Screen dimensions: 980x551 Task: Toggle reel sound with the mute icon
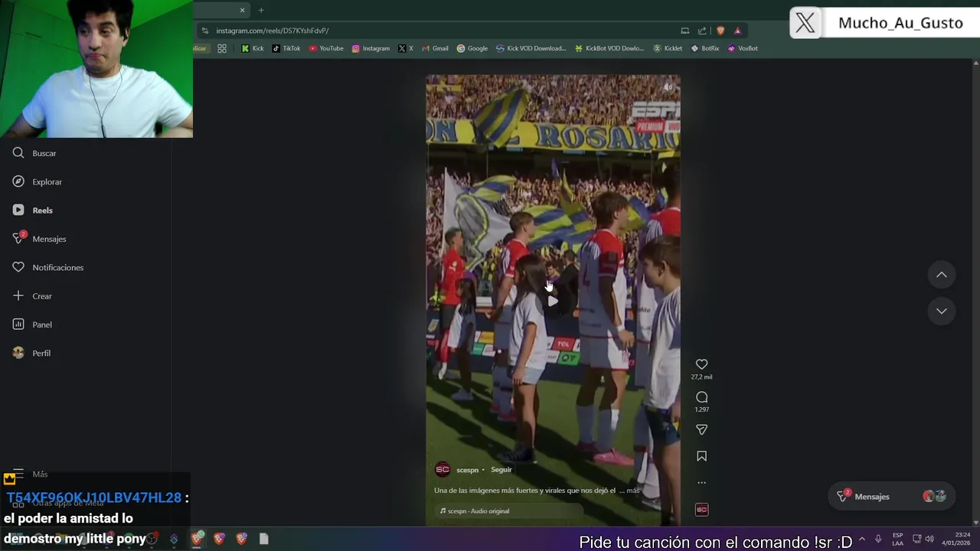[668, 87]
